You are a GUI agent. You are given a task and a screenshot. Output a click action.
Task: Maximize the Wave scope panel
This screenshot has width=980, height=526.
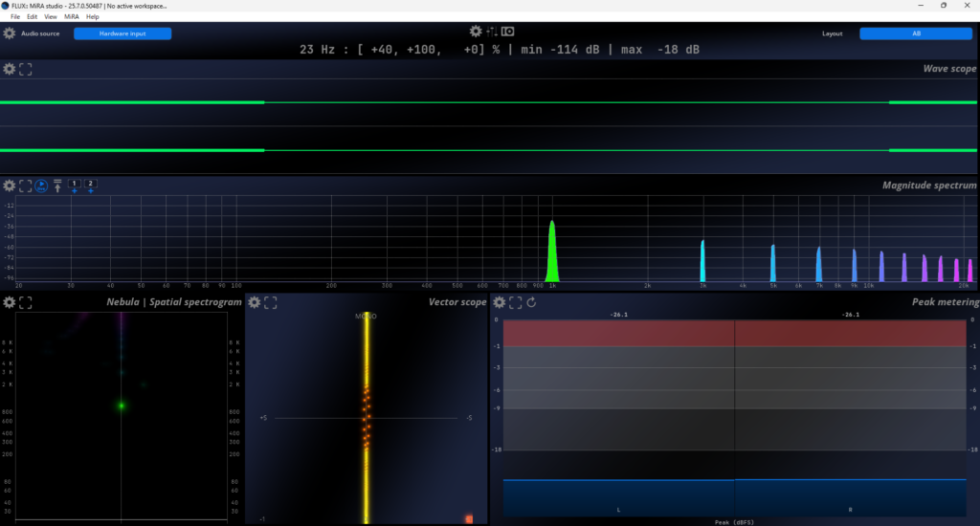[26, 70]
